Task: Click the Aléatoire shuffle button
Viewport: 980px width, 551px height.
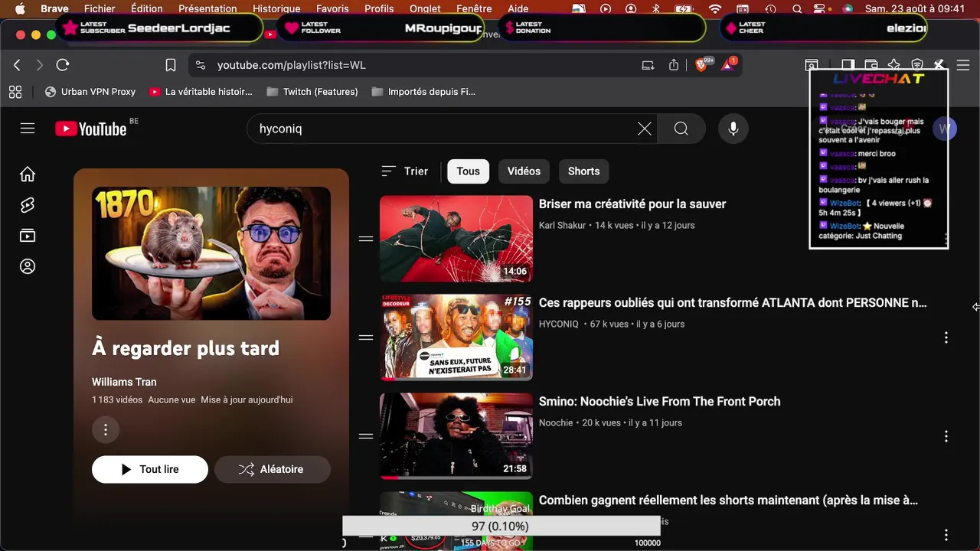Action: pyautogui.click(x=273, y=470)
